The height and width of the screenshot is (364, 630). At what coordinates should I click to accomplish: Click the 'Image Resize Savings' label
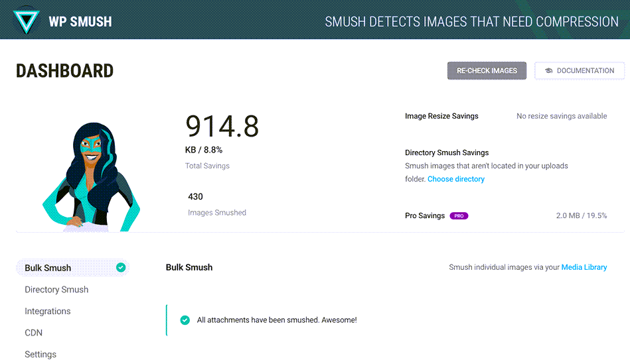[x=441, y=116]
